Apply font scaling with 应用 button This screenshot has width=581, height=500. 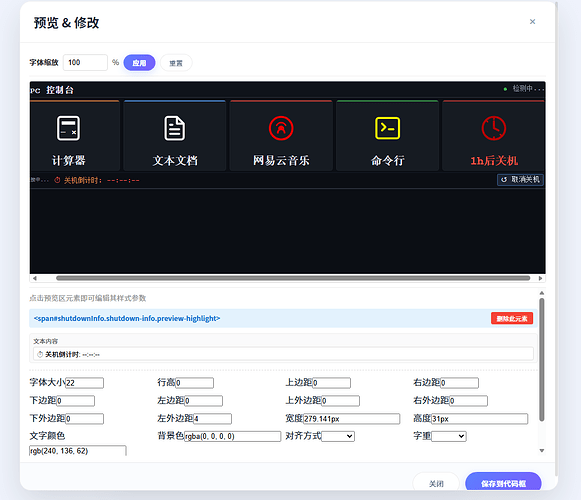coord(139,63)
